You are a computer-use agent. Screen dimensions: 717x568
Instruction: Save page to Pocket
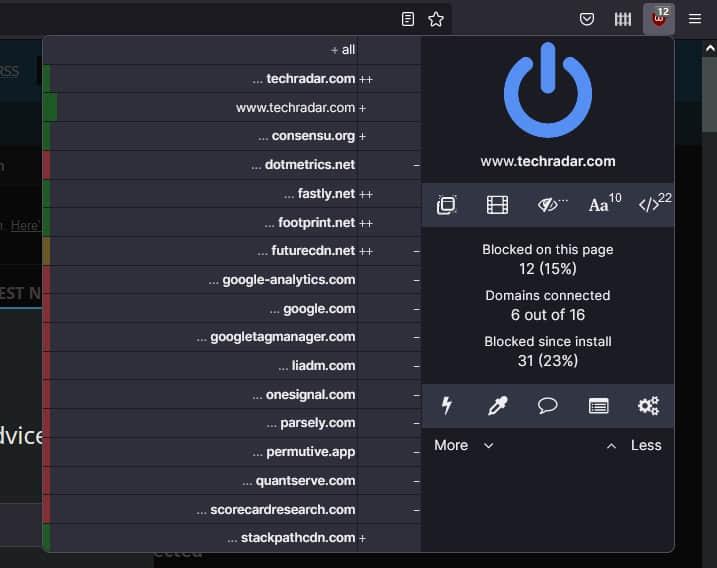click(x=588, y=19)
